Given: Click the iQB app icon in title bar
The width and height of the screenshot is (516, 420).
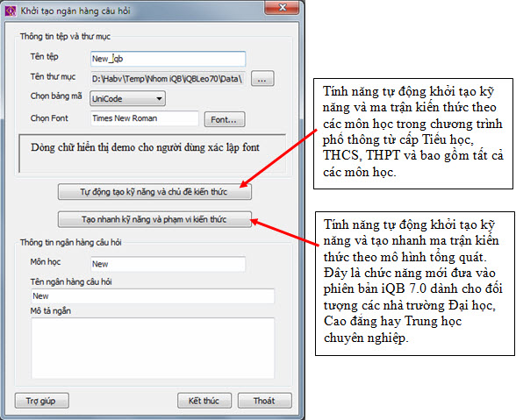Looking at the screenshot, I should (11, 11).
